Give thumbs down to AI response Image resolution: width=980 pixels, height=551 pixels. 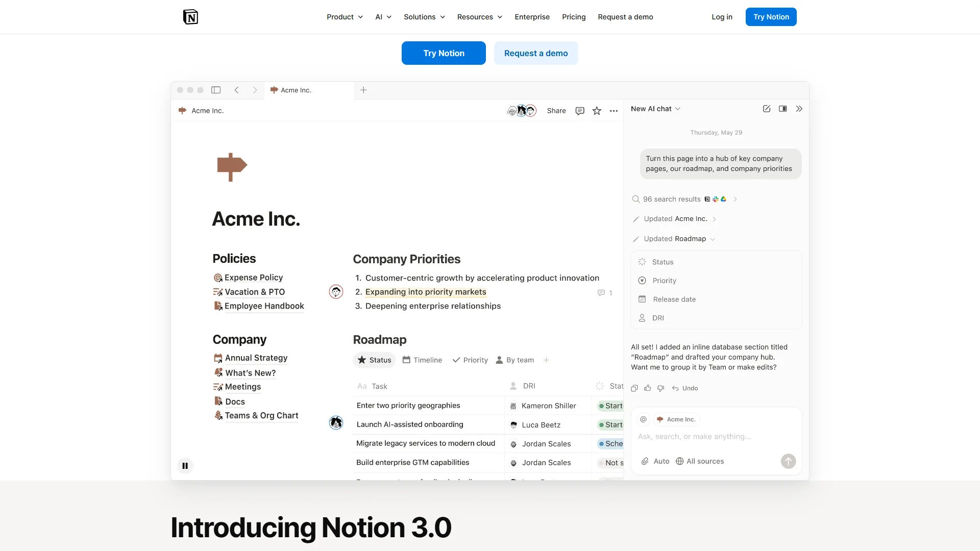pos(661,388)
